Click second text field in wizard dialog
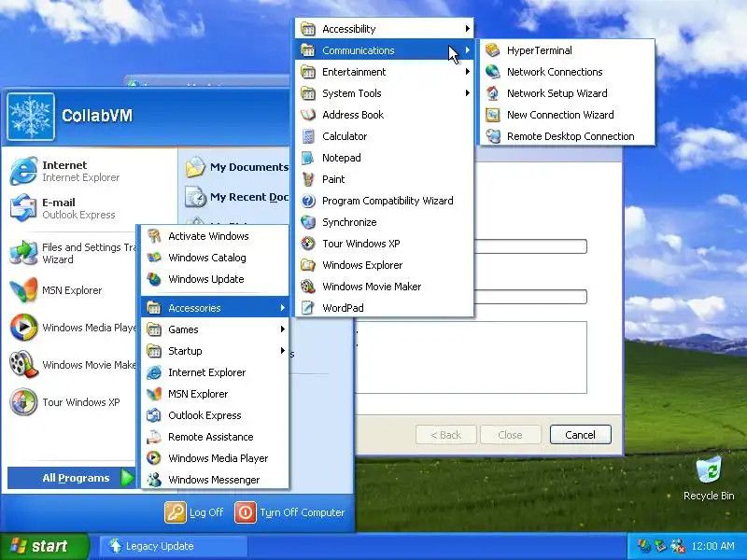The width and height of the screenshot is (747, 560). (x=530, y=297)
